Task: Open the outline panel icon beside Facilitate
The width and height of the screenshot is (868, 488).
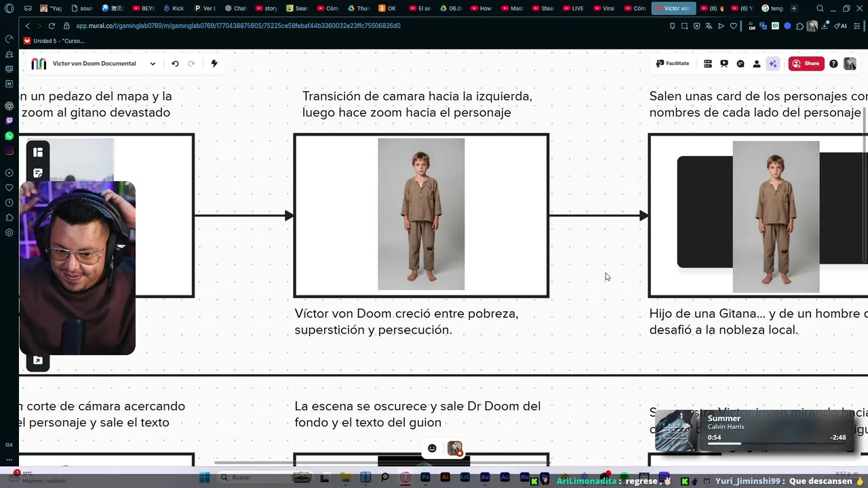Action: click(x=707, y=64)
